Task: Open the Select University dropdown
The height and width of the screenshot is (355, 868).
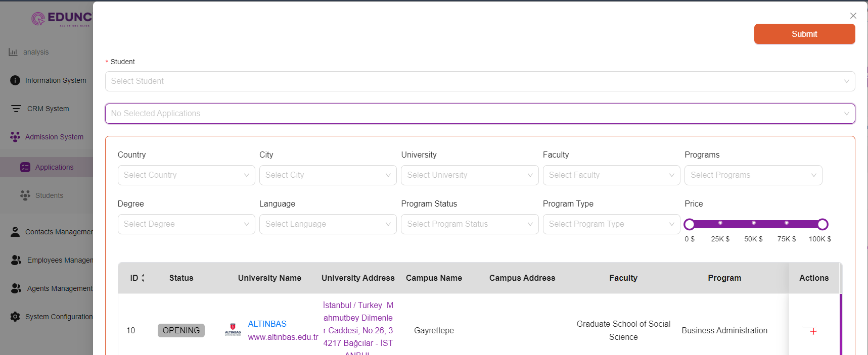Action: click(469, 175)
